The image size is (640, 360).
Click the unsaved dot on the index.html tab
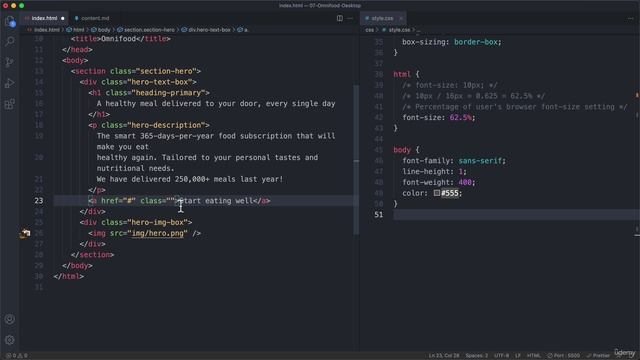coord(62,18)
